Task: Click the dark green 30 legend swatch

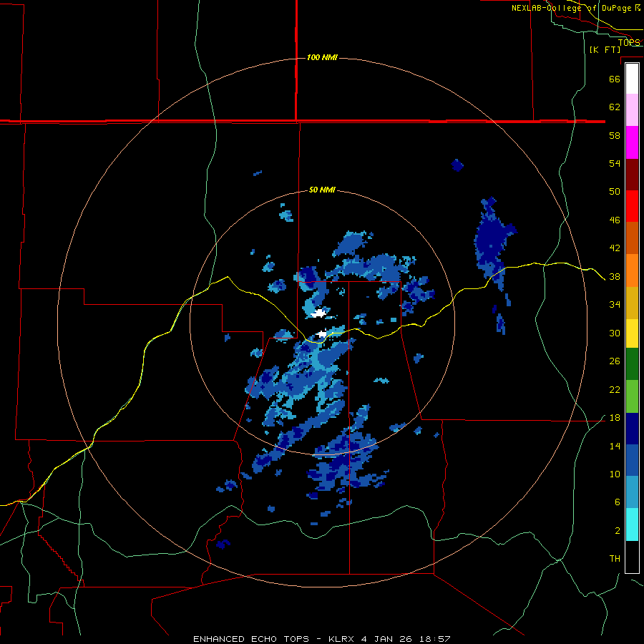Action: (632, 364)
